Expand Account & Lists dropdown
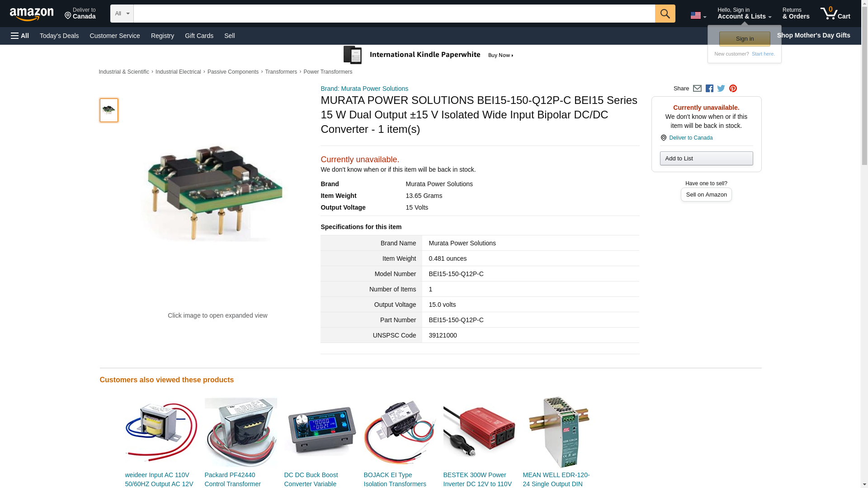This screenshot has height=488, width=868. point(744,14)
